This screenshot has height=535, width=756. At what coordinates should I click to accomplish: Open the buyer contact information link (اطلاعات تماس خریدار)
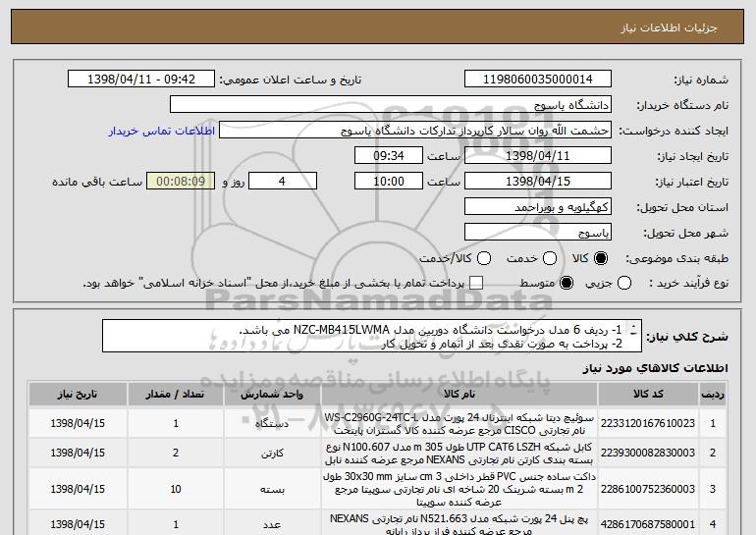coord(162,131)
